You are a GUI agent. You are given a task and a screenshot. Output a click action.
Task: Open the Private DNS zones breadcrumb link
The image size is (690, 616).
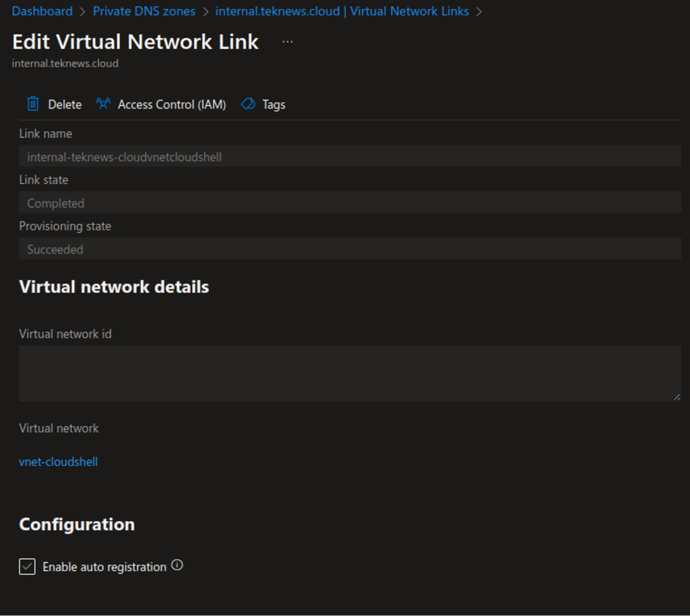click(144, 11)
